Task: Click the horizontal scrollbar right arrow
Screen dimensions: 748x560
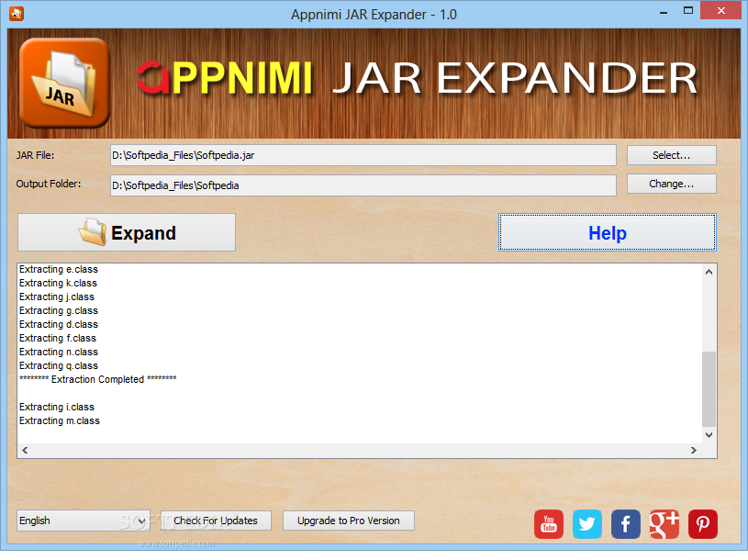Action: (694, 450)
